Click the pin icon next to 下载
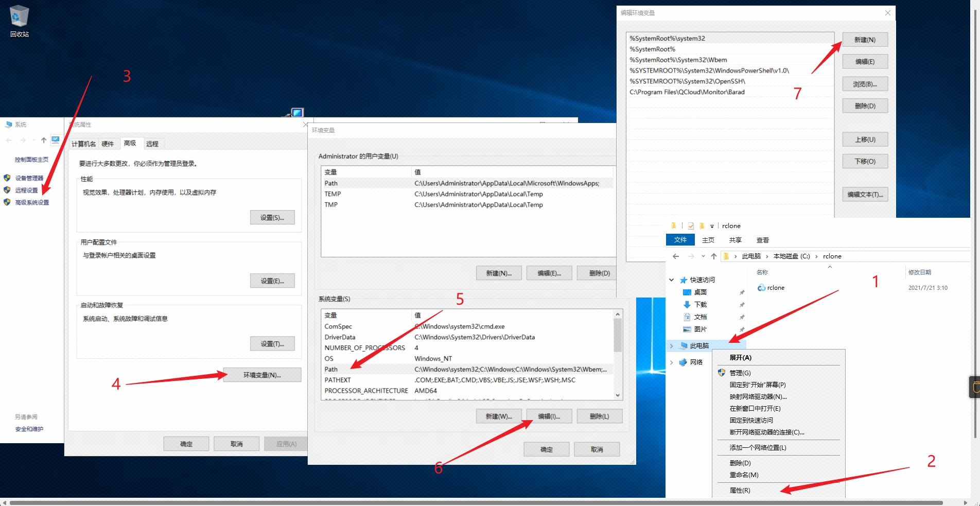Viewport: 980px width, 506px height. pos(742,305)
